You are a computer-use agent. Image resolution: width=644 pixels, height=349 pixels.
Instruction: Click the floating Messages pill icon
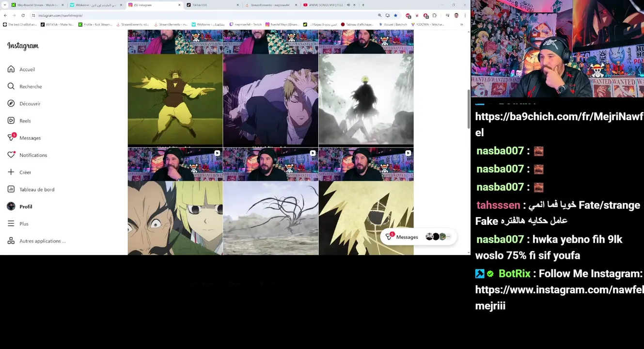389,237
